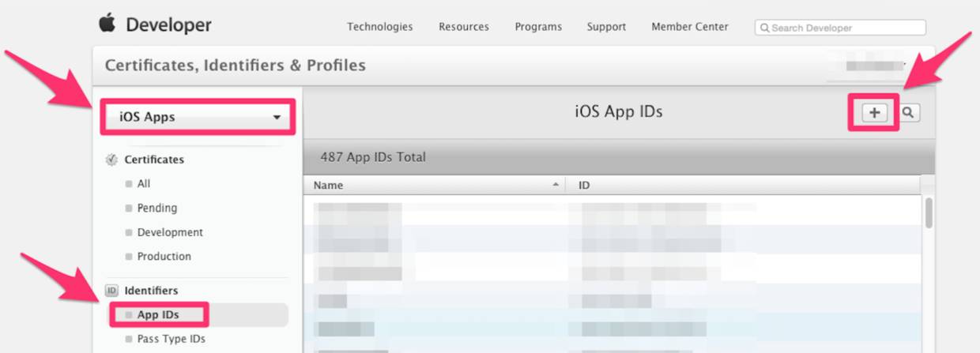Viewport: 980px width, 353px height.
Task: Click the iOS App IDs title
Action: (618, 111)
